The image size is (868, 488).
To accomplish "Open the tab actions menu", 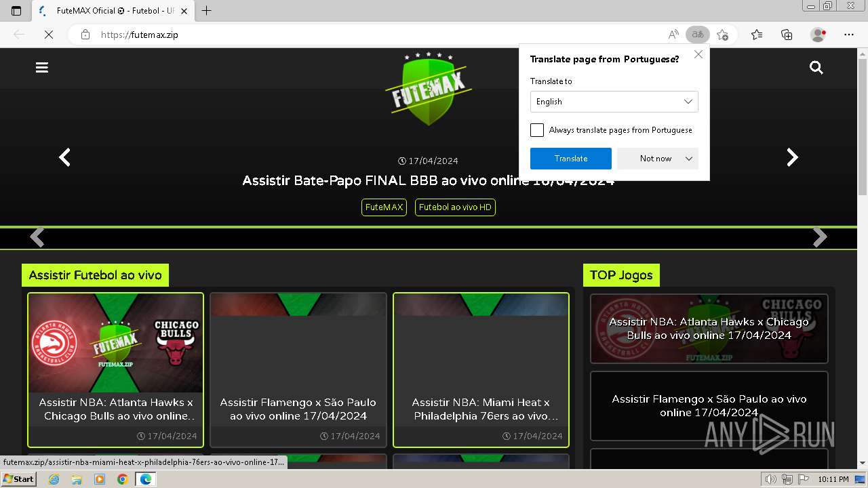I will click(16, 11).
